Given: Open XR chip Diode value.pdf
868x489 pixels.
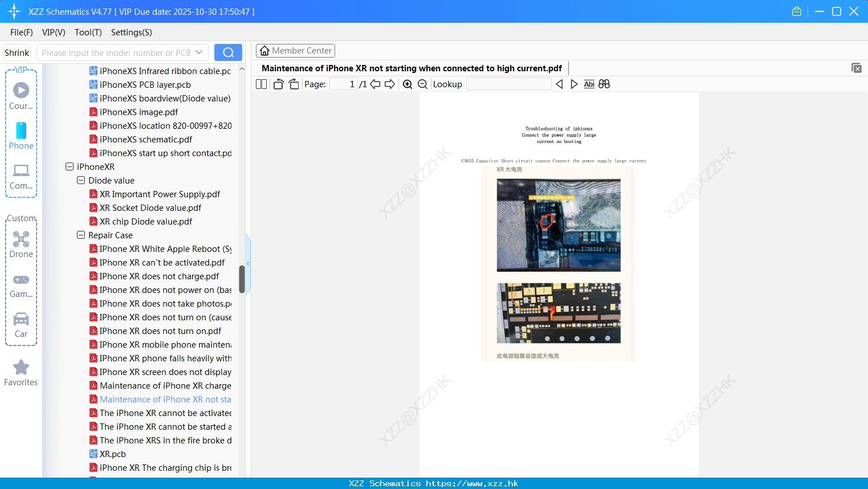Looking at the screenshot, I should point(141,222).
